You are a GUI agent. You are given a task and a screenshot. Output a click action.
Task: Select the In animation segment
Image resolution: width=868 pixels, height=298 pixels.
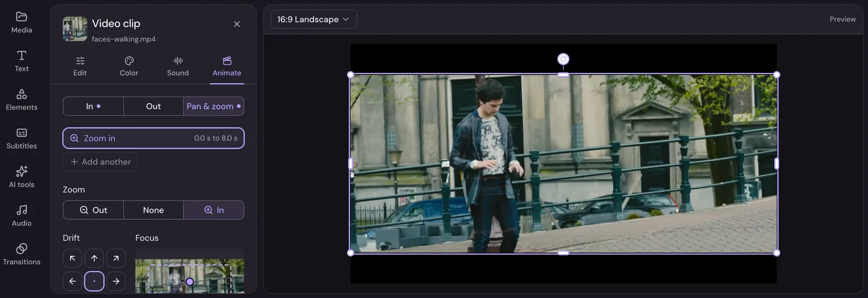click(93, 106)
